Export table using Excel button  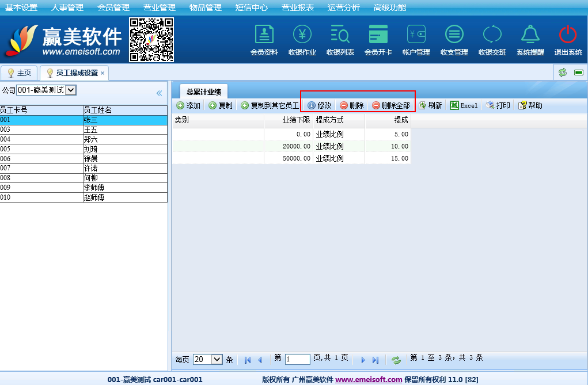click(x=464, y=106)
